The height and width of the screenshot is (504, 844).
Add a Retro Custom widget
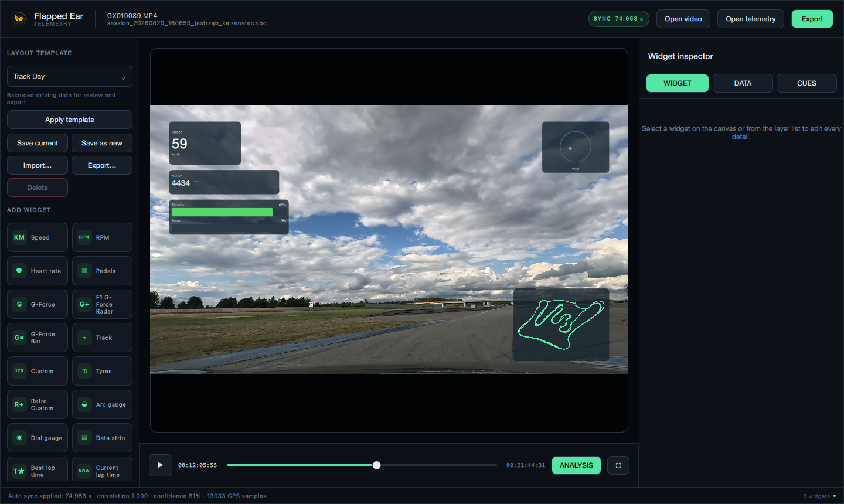[x=38, y=404]
